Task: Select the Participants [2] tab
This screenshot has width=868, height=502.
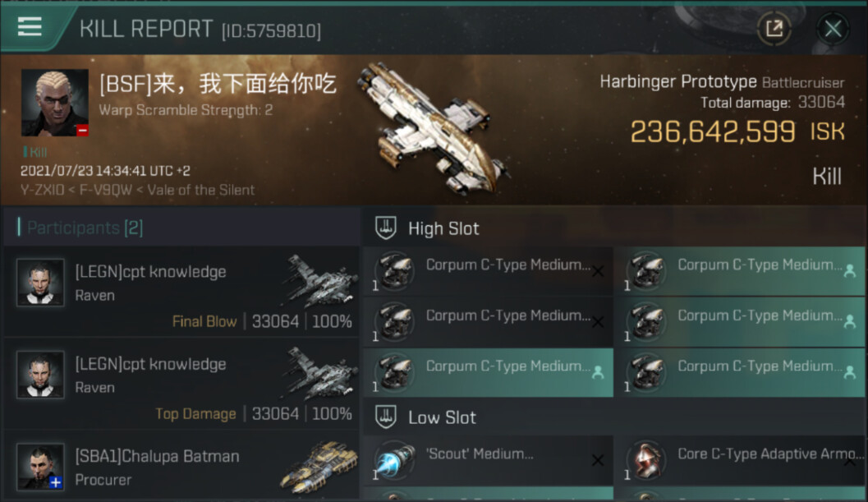Action: coord(85,228)
